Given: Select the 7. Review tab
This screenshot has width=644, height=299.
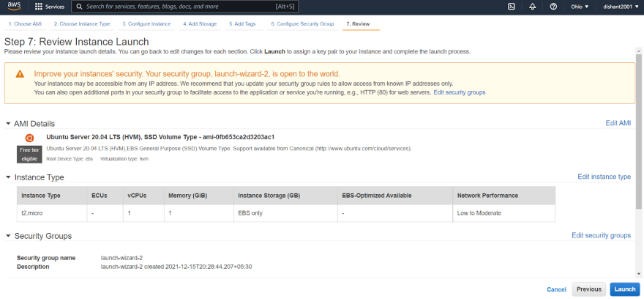Looking at the screenshot, I should pyautogui.click(x=358, y=24).
